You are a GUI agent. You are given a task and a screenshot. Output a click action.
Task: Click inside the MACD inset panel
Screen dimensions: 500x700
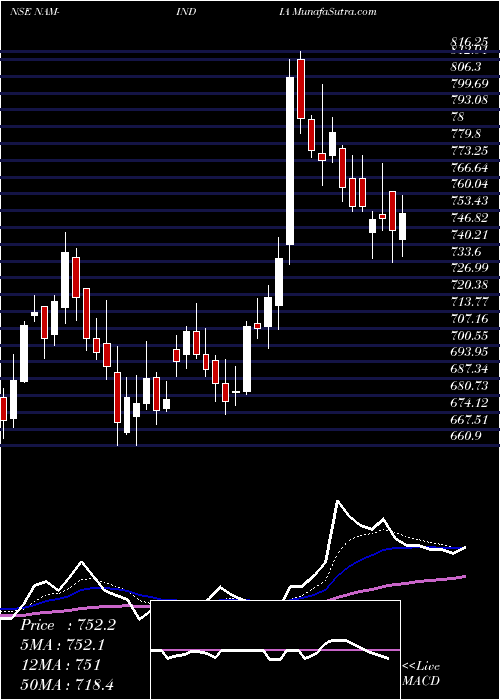coord(275,650)
